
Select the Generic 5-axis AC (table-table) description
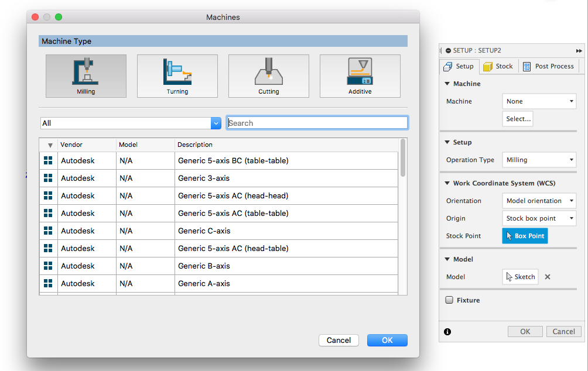pos(233,213)
